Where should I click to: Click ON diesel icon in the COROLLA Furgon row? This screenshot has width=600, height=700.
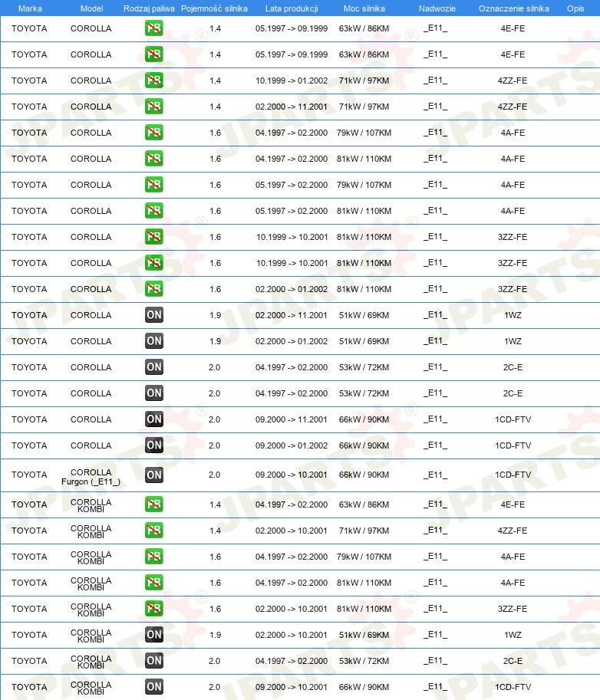pyautogui.click(x=153, y=475)
